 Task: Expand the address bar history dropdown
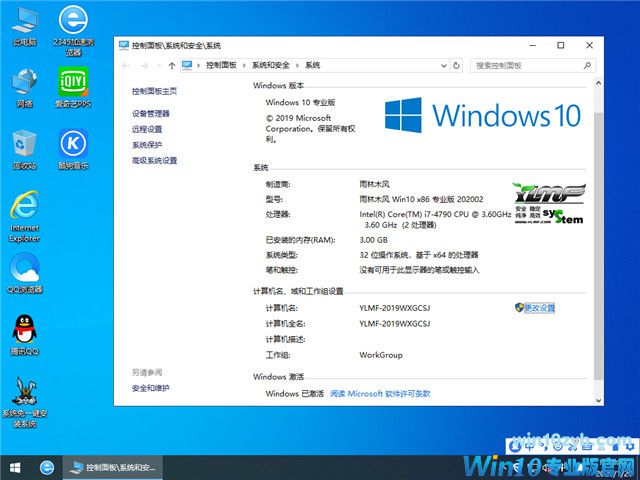tap(444, 66)
